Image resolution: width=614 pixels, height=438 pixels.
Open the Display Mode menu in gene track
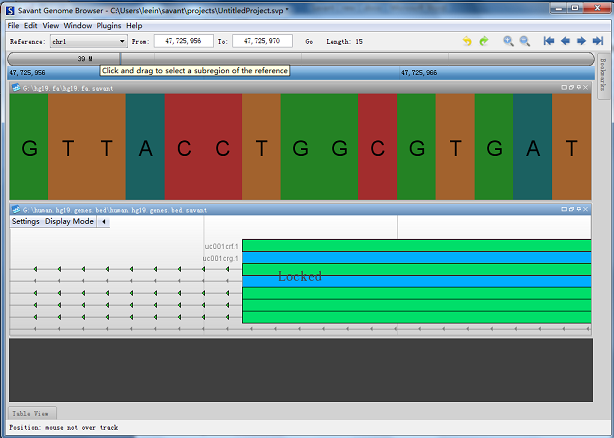(x=69, y=222)
